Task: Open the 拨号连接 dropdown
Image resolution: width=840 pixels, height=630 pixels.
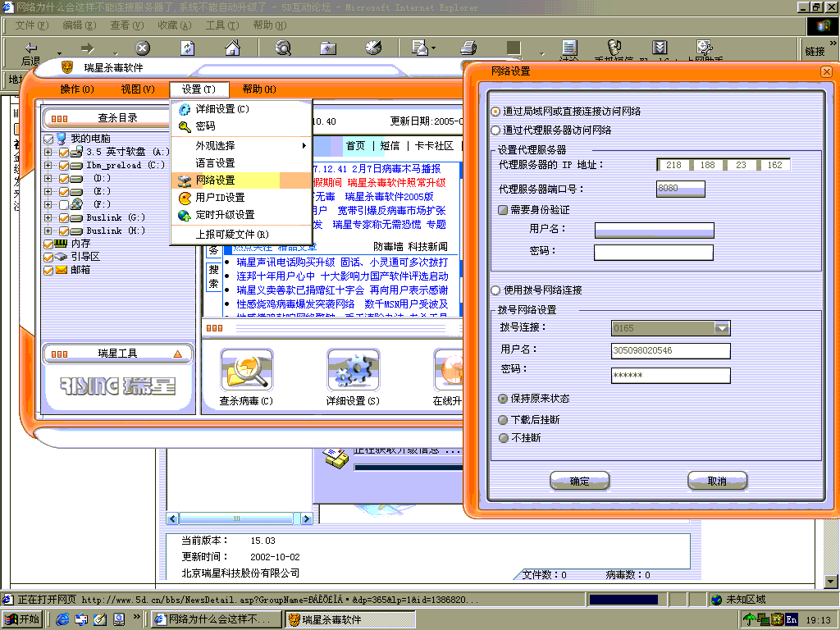Action: pyautogui.click(x=722, y=328)
